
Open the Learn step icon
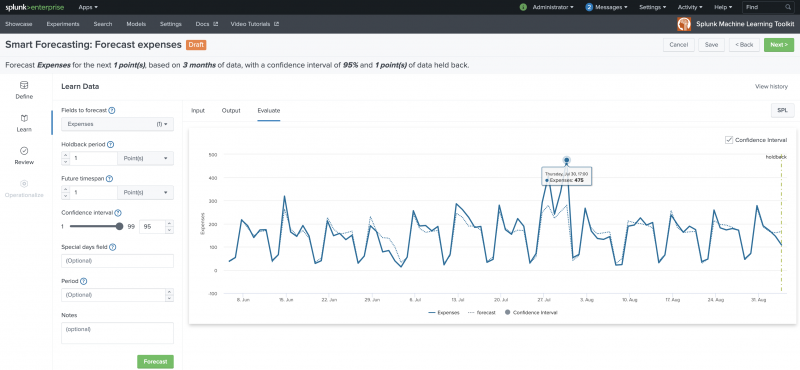(x=24, y=118)
